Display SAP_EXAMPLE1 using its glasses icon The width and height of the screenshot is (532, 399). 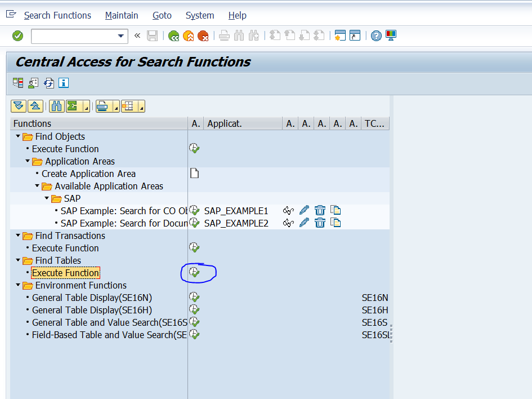(x=289, y=211)
